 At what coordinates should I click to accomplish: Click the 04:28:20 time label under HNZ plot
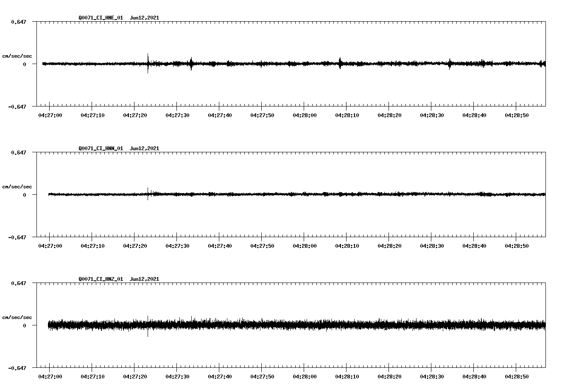click(x=389, y=377)
